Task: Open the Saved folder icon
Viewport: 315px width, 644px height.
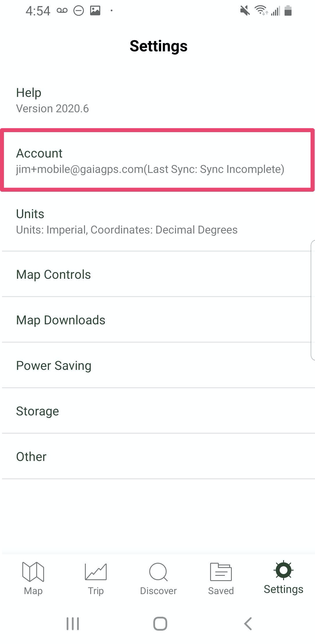Action: tap(221, 572)
